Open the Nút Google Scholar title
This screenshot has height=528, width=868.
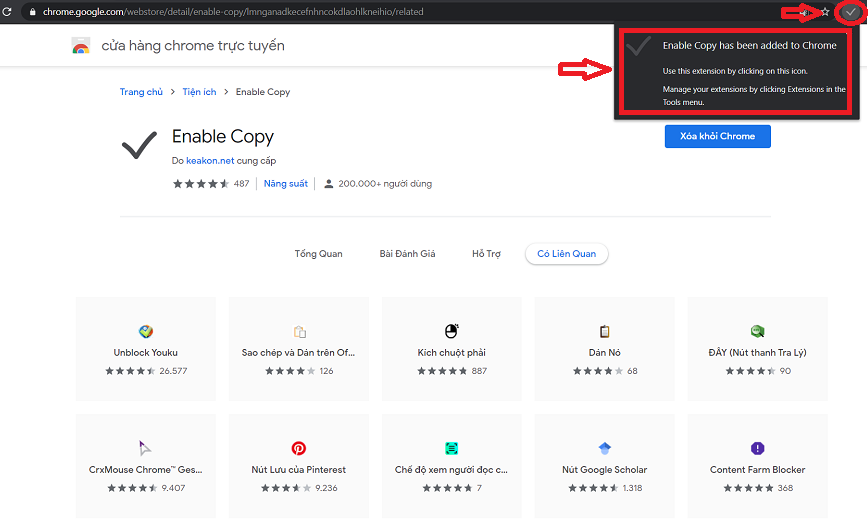(x=604, y=469)
